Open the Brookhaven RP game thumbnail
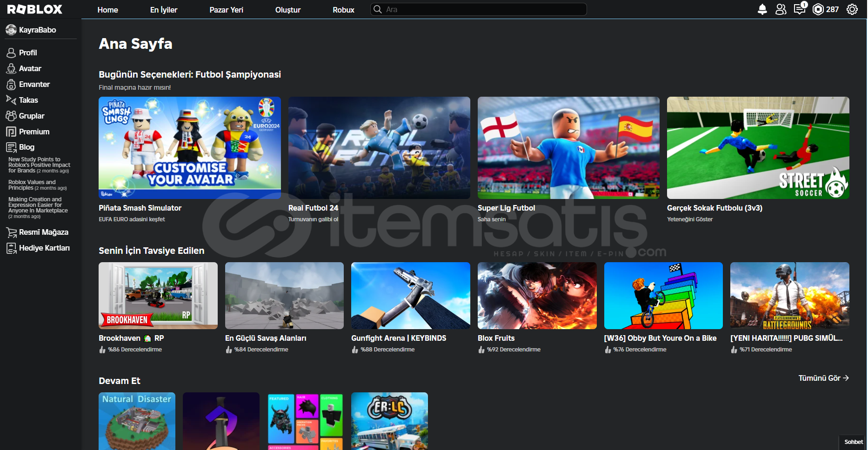This screenshot has width=868, height=450. (158, 296)
